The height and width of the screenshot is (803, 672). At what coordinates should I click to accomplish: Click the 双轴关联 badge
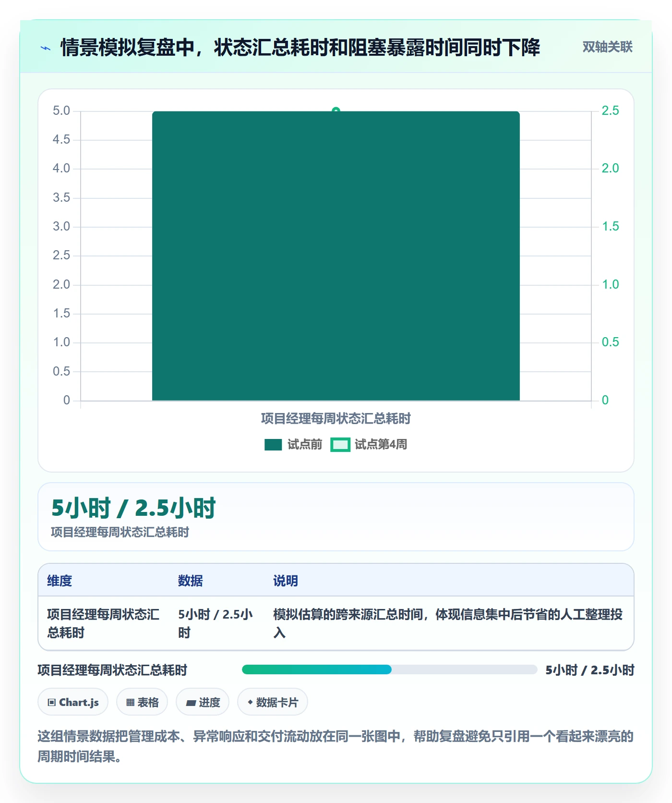coord(607,47)
